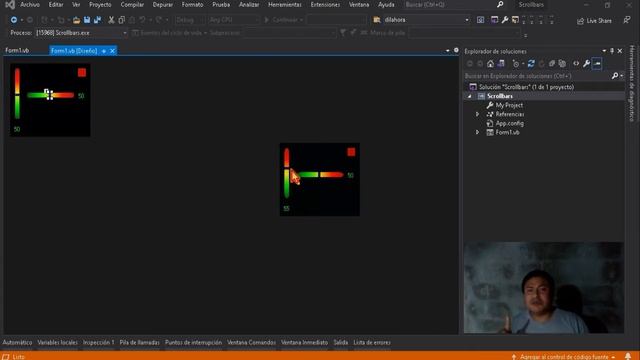
Task: Open the Puntos de interrupción tab
Action: [x=193, y=342]
